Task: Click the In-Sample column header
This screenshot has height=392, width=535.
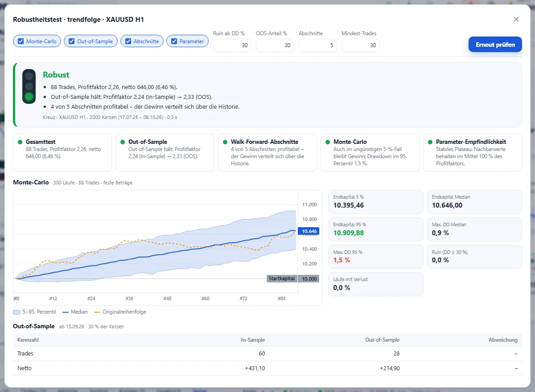Action: (253, 340)
